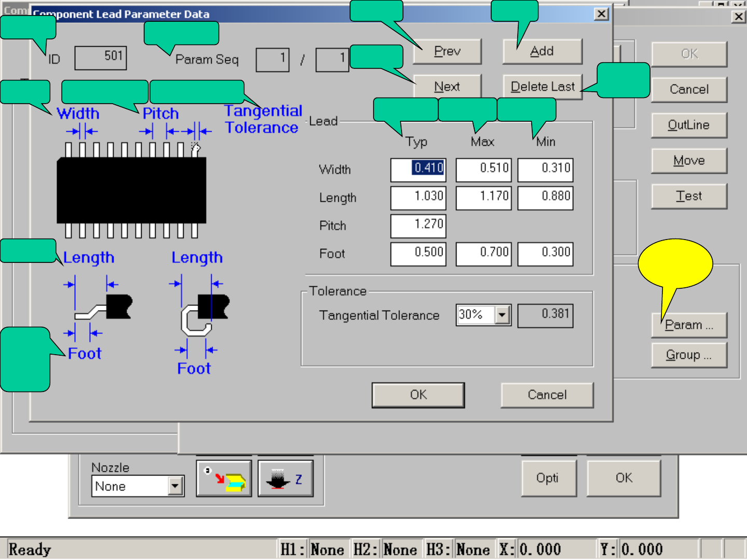
Task: Click the blue Width label above the diagram
Action: pos(78,114)
